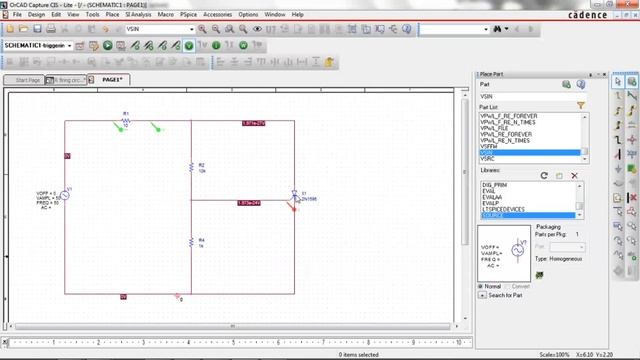This screenshot has width=640, height=360.
Task: Open the search field dropdown arrow
Action: pyautogui.click(x=485, y=29)
